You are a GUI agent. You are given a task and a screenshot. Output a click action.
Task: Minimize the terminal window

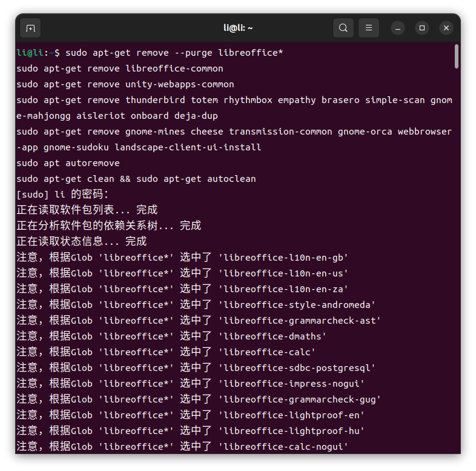click(x=398, y=28)
